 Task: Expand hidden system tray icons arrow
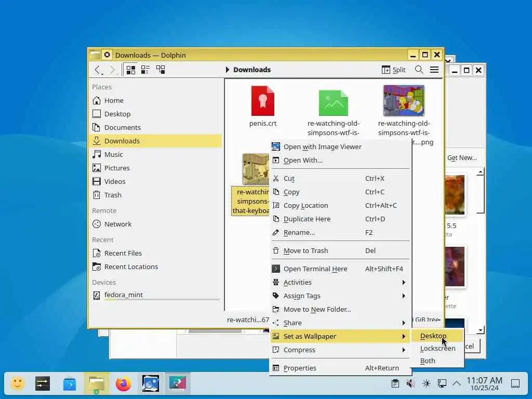click(x=457, y=384)
